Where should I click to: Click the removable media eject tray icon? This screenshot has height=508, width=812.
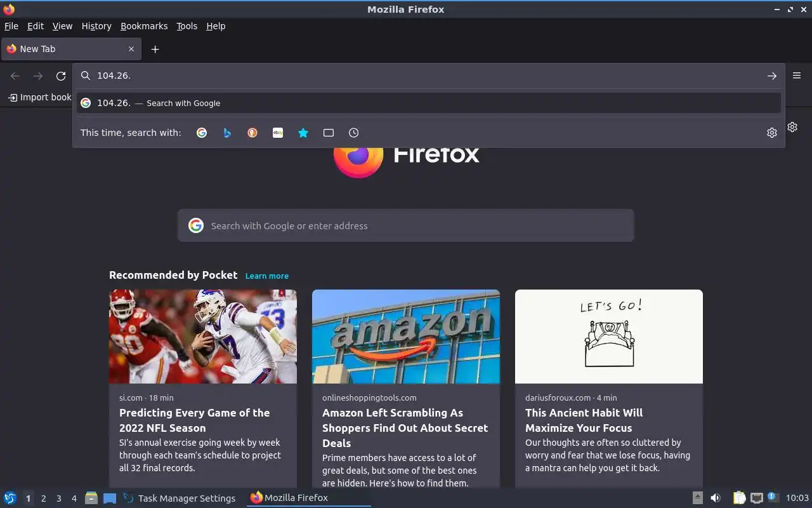[x=697, y=498]
